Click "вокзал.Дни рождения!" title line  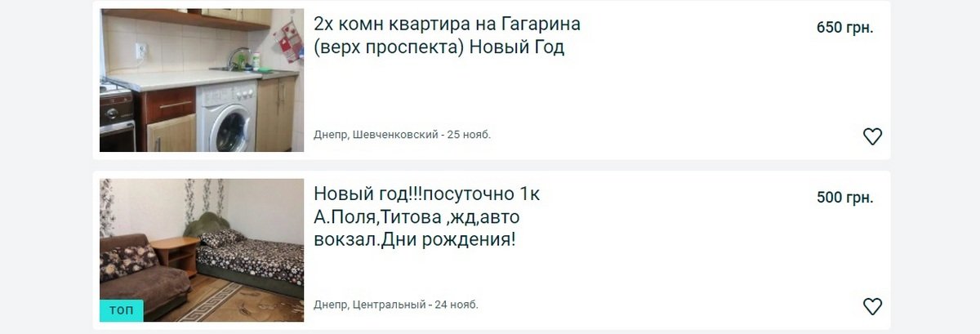click(x=414, y=242)
